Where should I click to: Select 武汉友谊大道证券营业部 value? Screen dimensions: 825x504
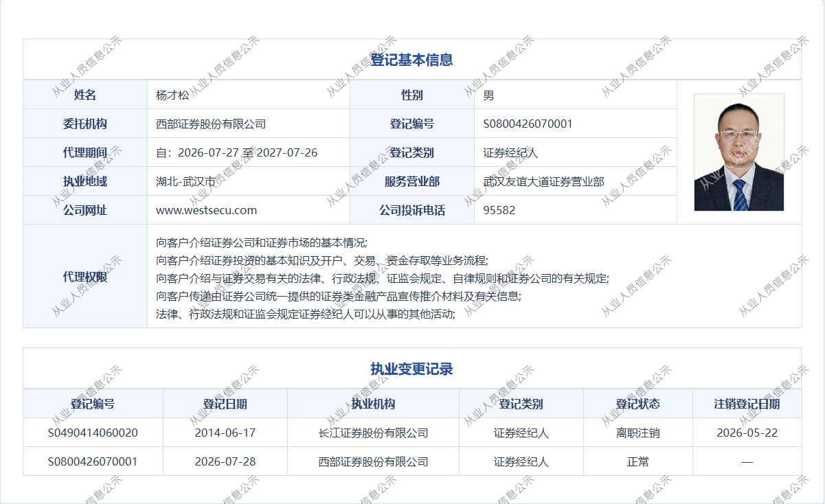[543, 182]
